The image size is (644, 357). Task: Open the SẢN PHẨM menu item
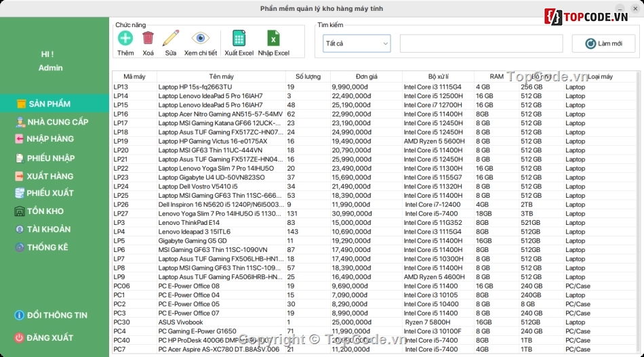[x=49, y=104]
